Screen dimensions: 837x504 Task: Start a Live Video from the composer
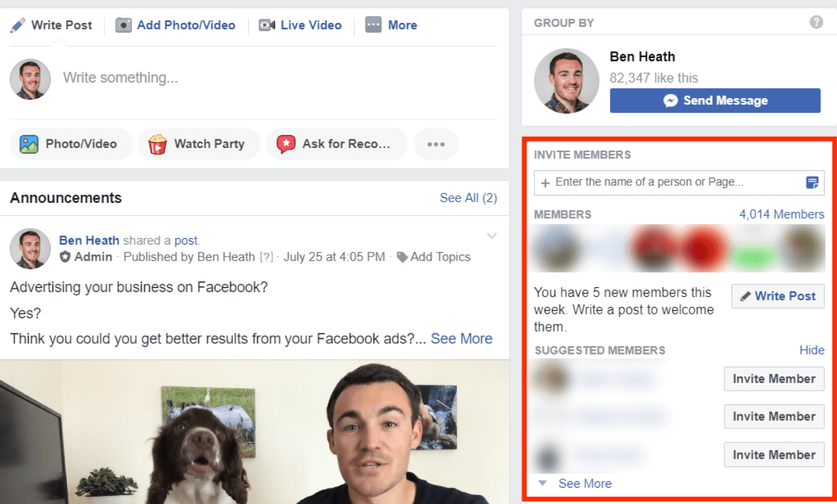coord(300,25)
